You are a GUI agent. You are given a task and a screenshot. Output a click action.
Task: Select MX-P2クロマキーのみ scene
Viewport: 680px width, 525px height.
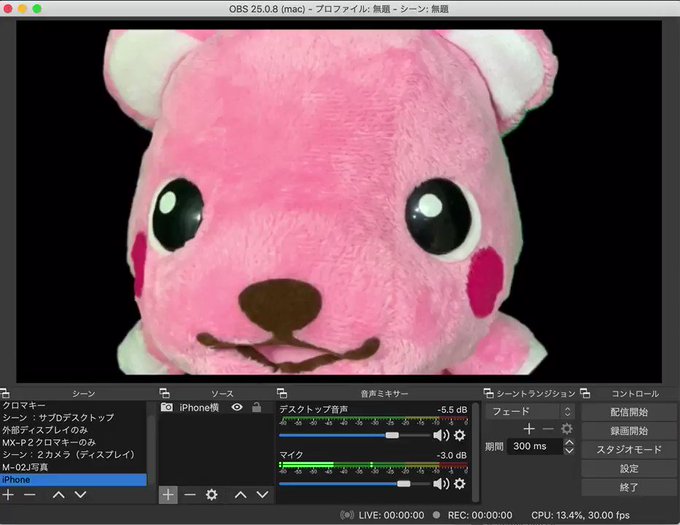pyautogui.click(x=73, y=442)
